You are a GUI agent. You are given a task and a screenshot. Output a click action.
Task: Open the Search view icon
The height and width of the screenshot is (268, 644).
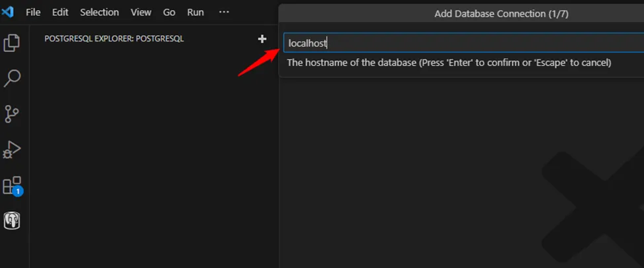click(x=12, y=79)
